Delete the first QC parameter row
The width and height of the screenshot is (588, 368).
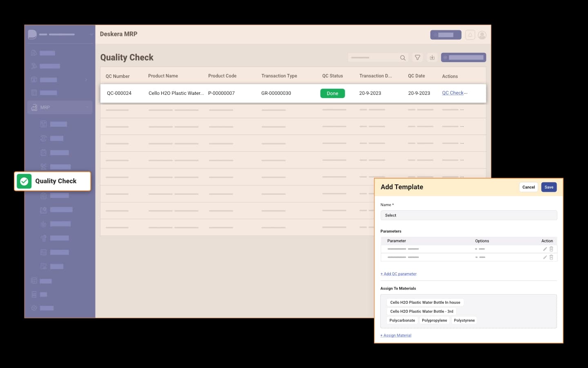click(551, 249)
